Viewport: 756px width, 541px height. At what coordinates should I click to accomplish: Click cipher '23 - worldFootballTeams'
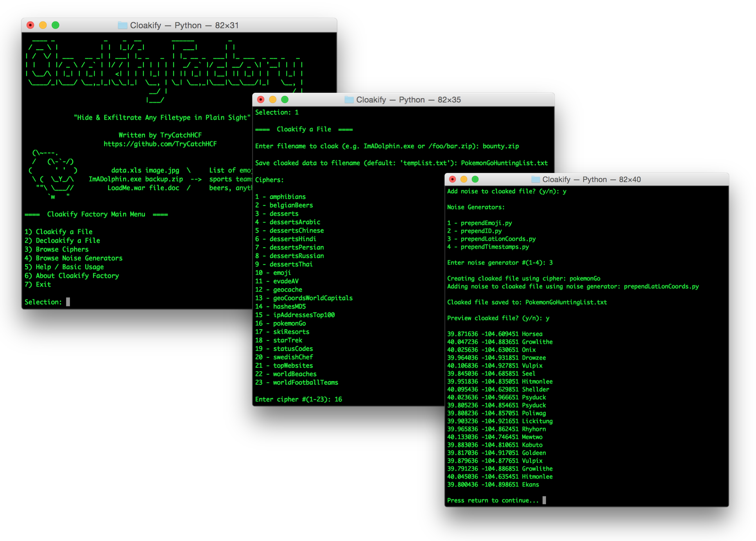pyautogui.click(x=297, y=382)
